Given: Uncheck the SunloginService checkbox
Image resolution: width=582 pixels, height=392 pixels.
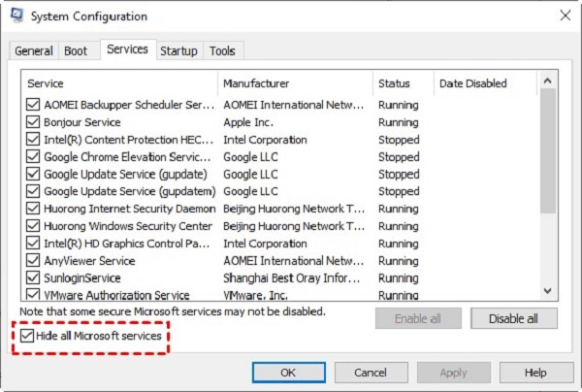Looking at the screenshot, I should click(x=33, y=278).
